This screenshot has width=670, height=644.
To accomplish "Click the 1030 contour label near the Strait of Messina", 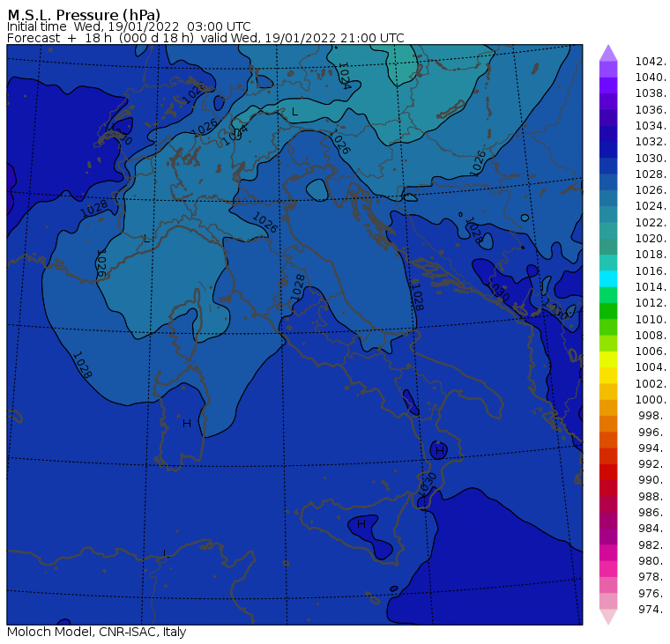I will click(428, 484).
